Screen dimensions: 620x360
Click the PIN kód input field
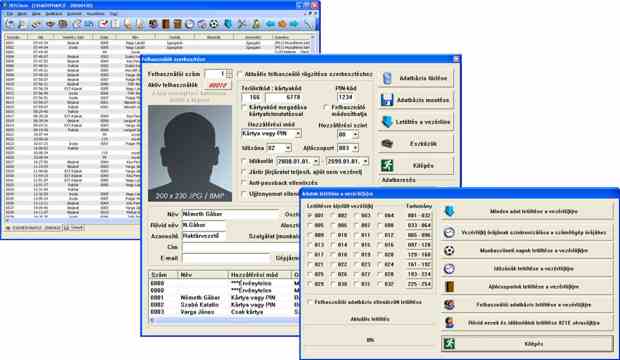345,97
